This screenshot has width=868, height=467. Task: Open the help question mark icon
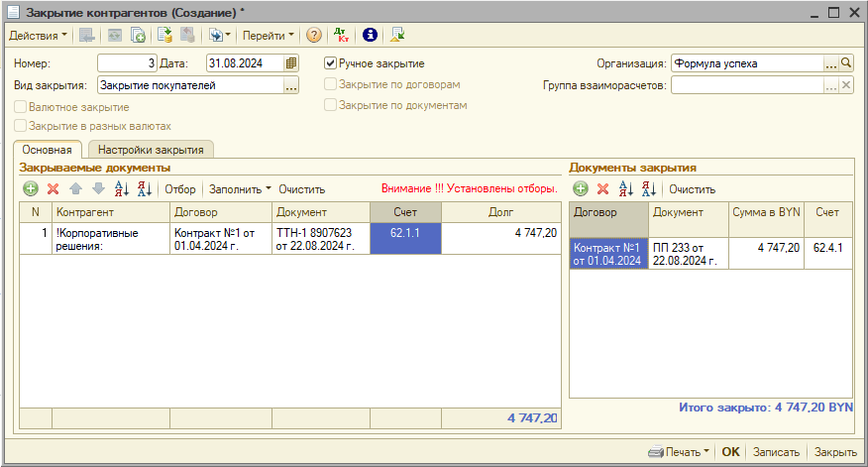click(314, 35)
